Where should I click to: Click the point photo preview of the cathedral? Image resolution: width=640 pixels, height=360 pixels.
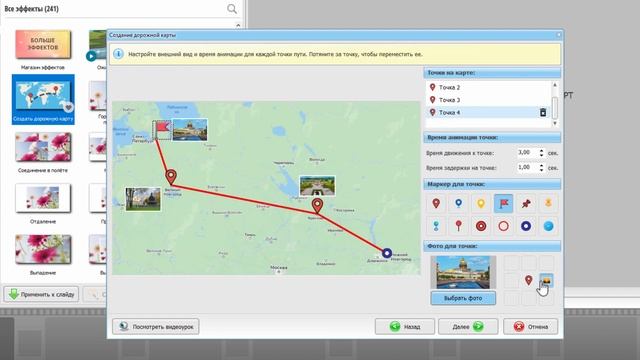(463, 272)
